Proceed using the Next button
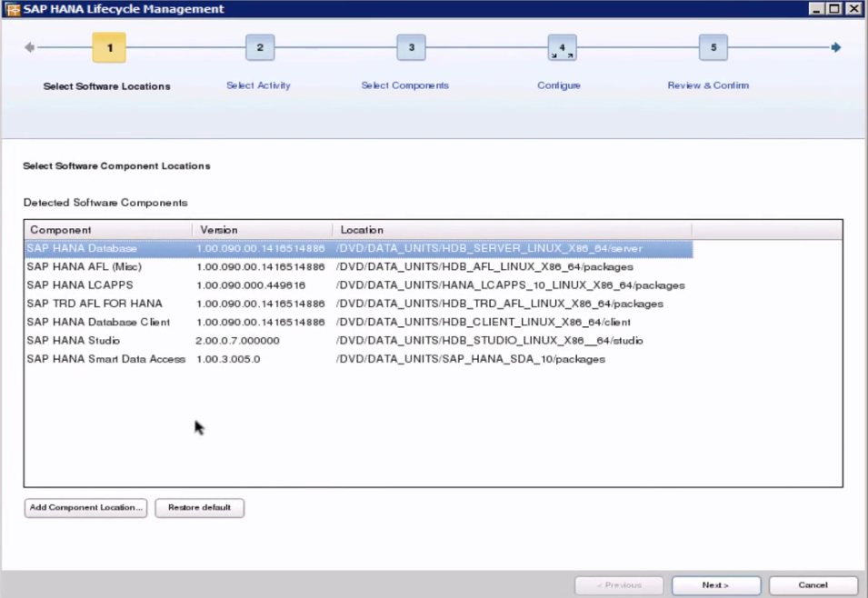This screenshot has height=598, width=868. click(715, 584)
